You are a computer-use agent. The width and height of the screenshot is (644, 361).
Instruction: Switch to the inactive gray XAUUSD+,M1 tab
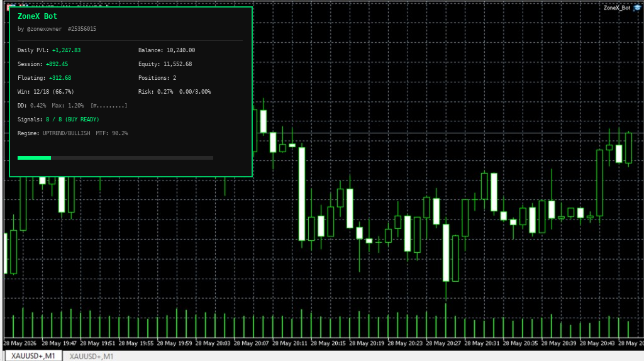pyautogui.click(x=91, y=357)
